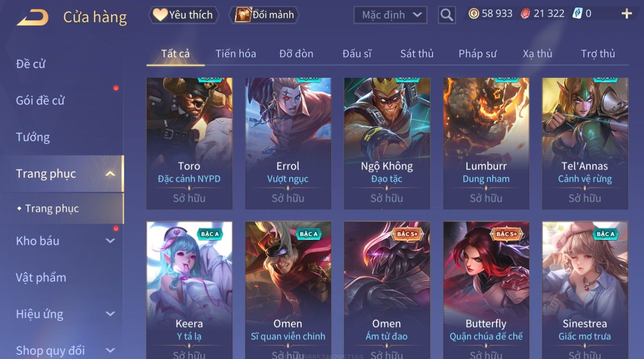Tap the plus icon to add currency
Viewport: 644px width, 359px height.
[626, 14]
